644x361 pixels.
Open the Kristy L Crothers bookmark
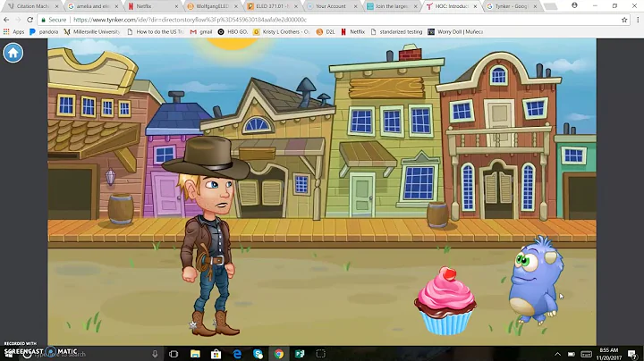[282, 31]
